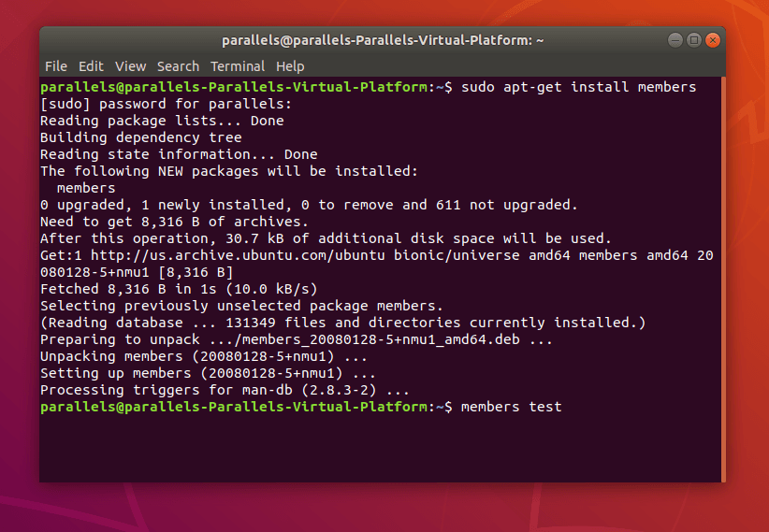
Task: Minimize the terminal window
Action: pyautogui.click(x=675, y=40)
